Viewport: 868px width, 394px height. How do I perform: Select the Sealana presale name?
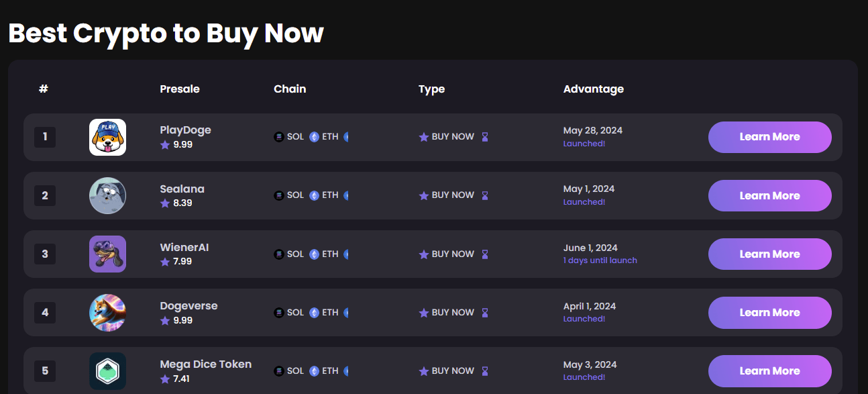tap(182, 189)
